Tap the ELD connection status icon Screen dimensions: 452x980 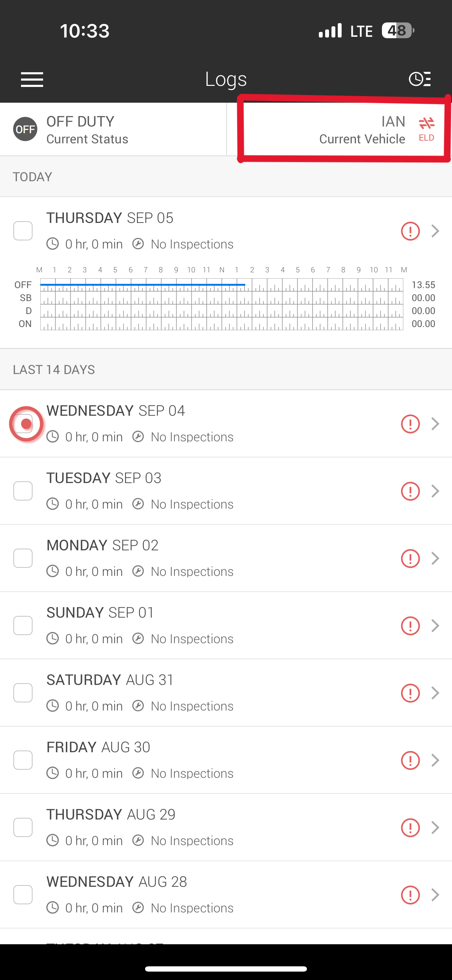pyautogui.click(x=426, y=129)
